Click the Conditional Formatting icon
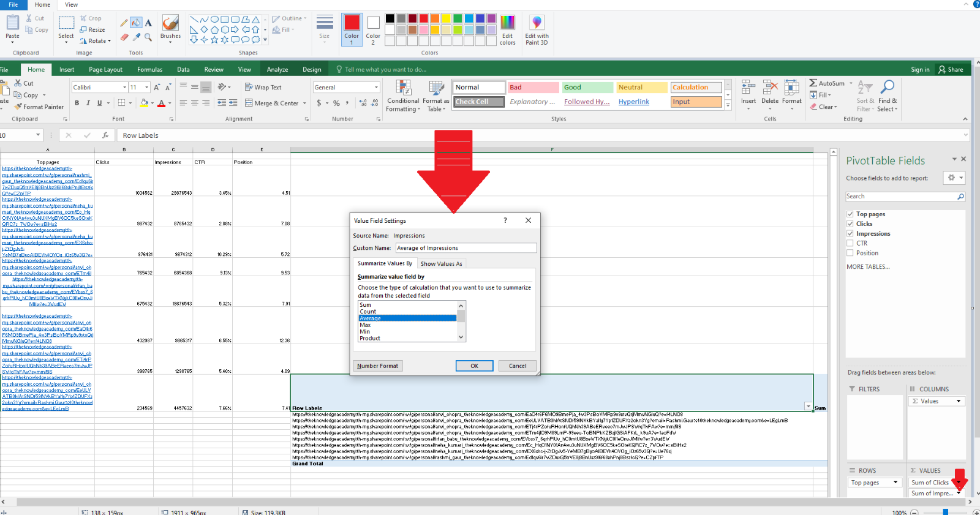980x515 pixels. (403, 88)
